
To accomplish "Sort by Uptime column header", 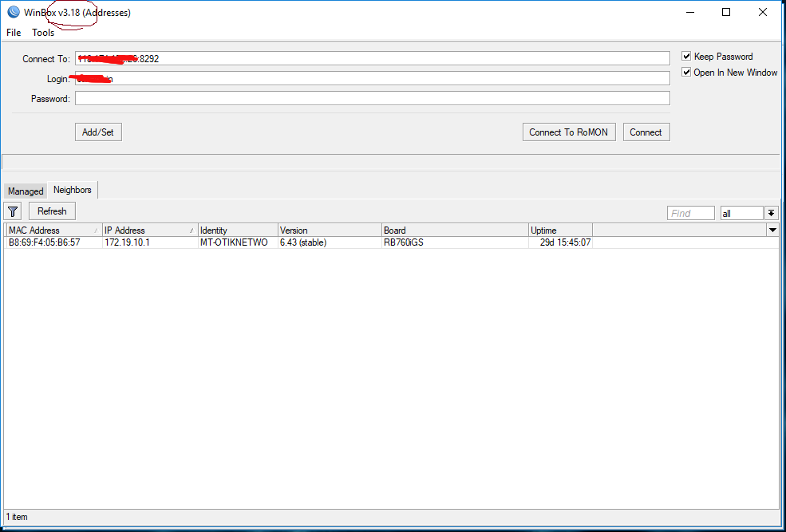I will click(560, 230).
